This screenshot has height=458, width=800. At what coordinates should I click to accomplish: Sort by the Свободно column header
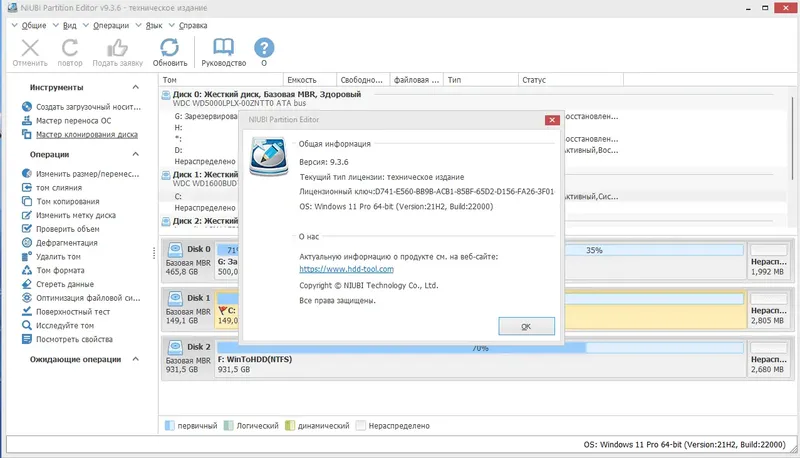[x=363, y=80]
